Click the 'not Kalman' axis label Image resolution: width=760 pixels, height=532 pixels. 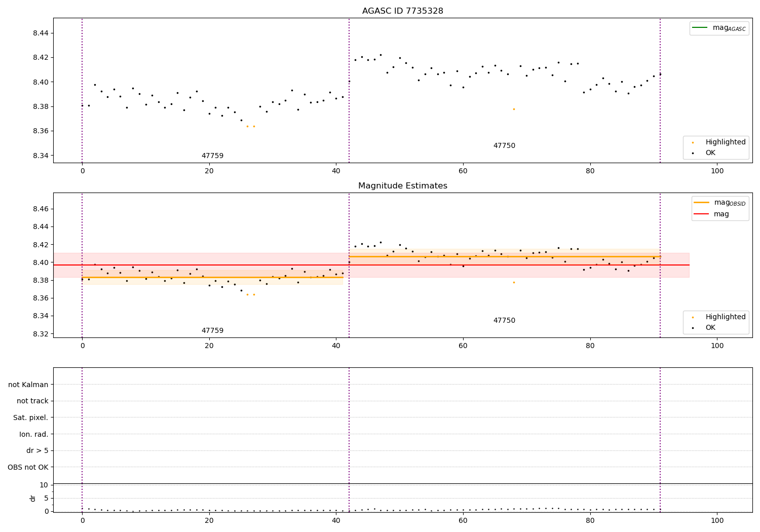coord(28,385)
